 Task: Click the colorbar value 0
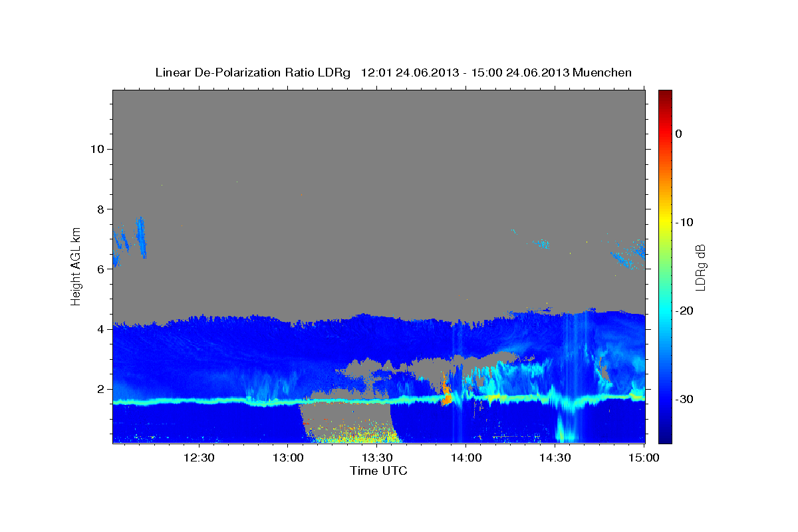678,134
